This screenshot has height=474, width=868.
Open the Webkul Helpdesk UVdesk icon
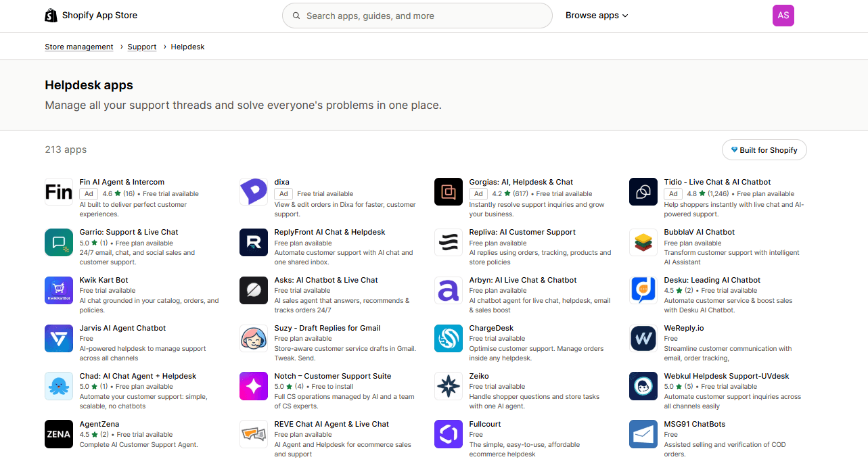pyautogui.click(x=643, y=386)
